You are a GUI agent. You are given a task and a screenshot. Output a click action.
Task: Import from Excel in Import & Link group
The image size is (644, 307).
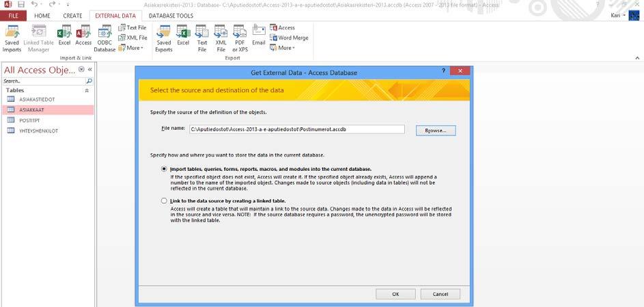(64, 36)
